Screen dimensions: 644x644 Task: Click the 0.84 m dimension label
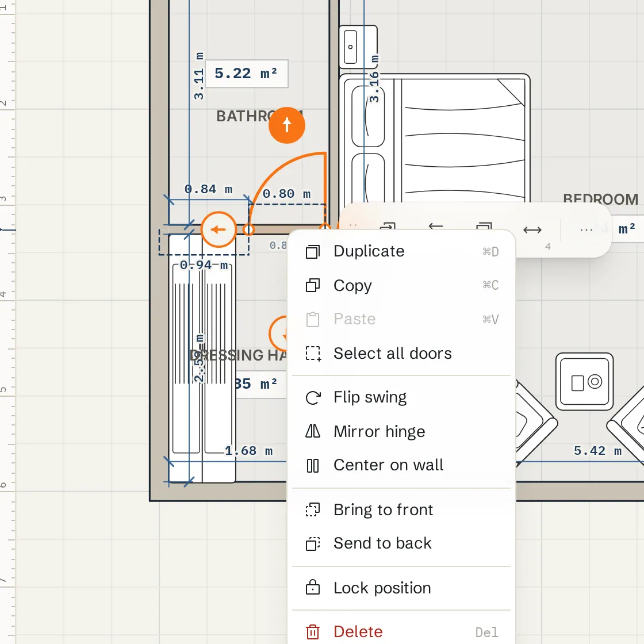pos(208,189)
